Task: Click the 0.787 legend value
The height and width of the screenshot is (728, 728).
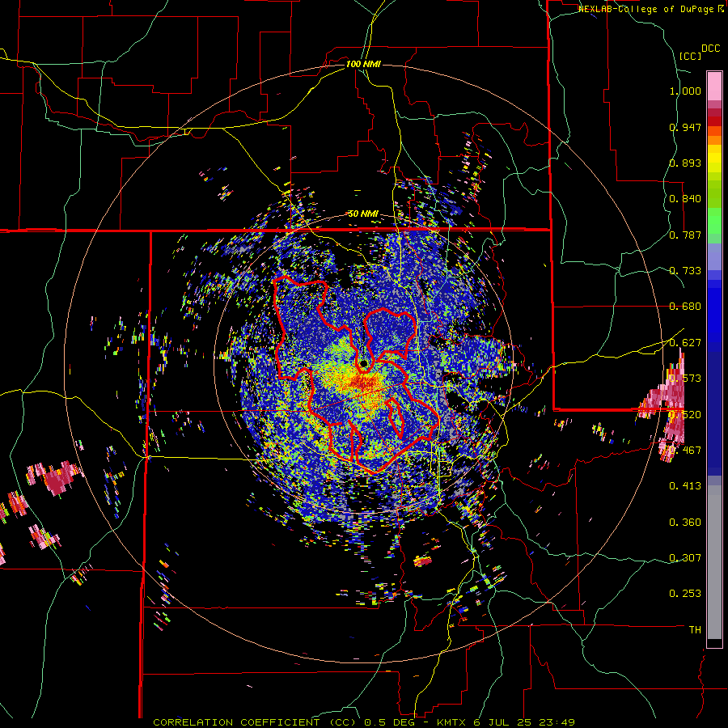Action: point(685,235)
